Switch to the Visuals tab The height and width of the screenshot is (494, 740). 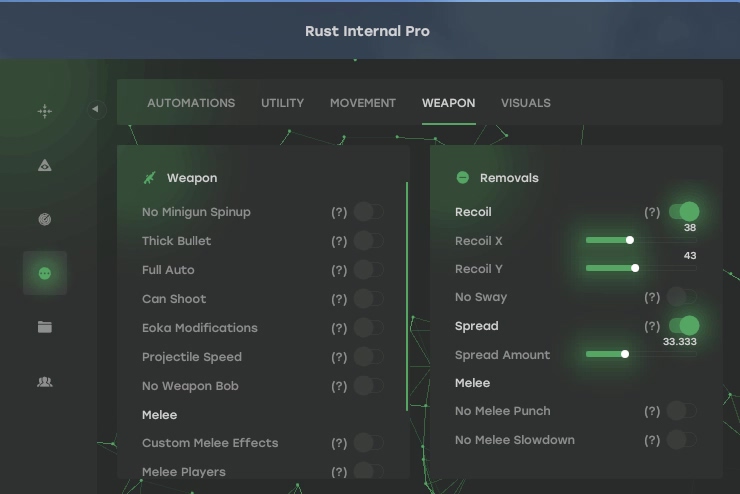526,103
